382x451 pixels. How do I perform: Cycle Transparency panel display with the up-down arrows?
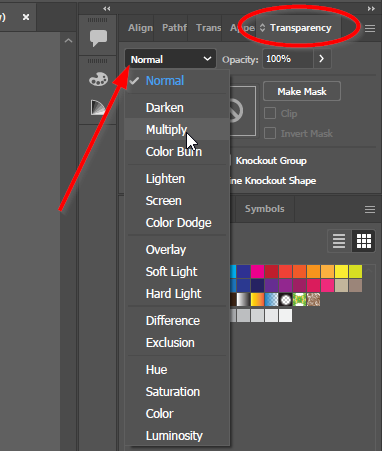tap(263, 28)
